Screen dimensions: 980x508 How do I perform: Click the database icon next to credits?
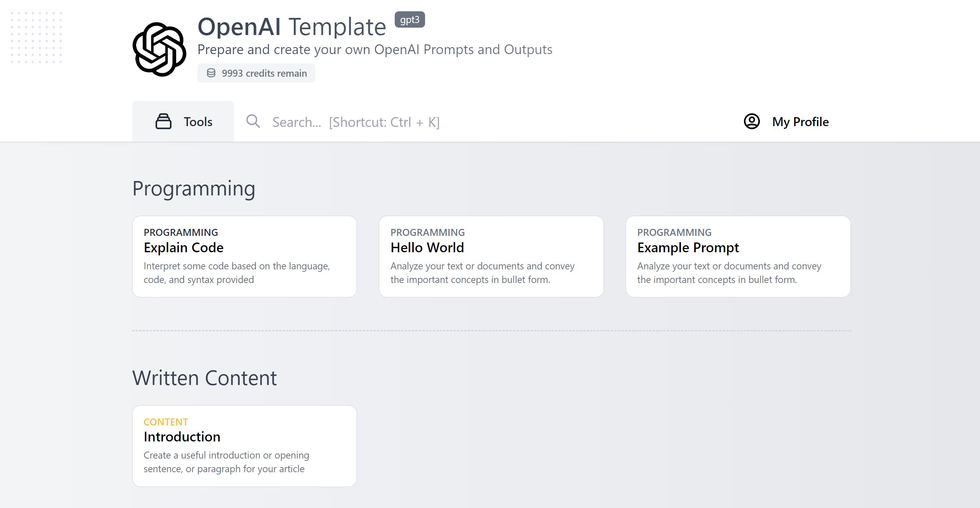pyautogui.click(x=212, y=73)
